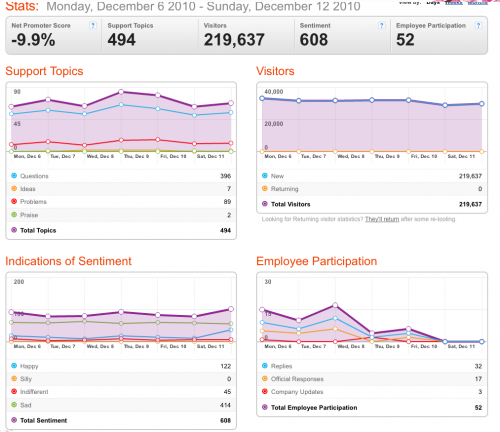Open the Sentiment help question mark icon
The width and height of the screenshot is (500, 432).
pos(382,25)
